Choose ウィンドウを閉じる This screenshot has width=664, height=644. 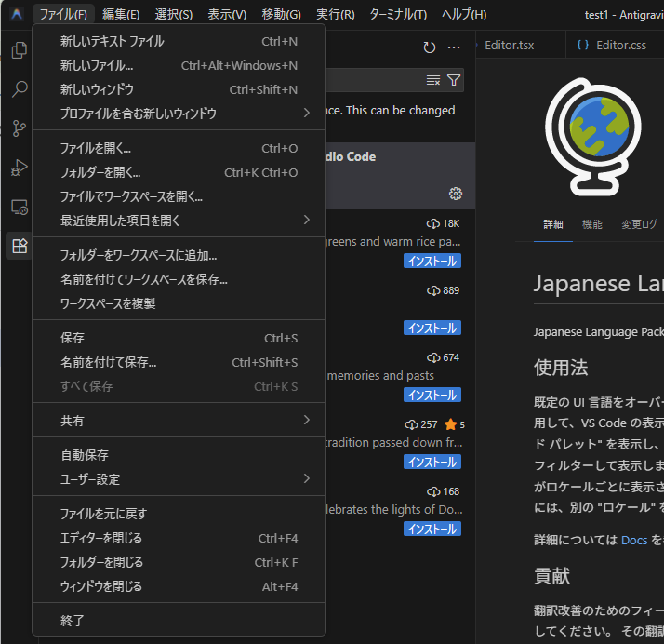tap(179, 586)
